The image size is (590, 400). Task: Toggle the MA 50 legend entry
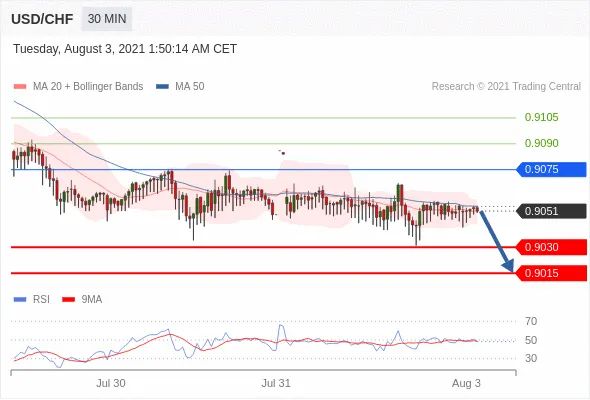(180, 87)
